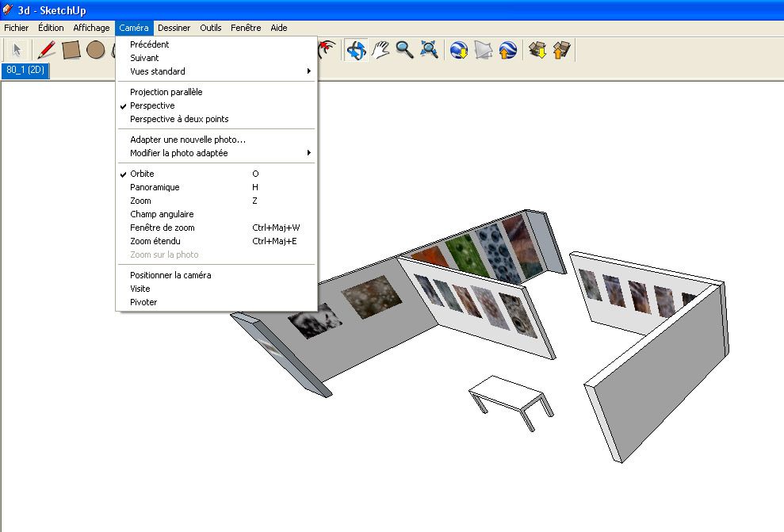The height and width of the screenshot is (532, 784).
Task: Close the open Caméra menu
Action: click(134, 28)
